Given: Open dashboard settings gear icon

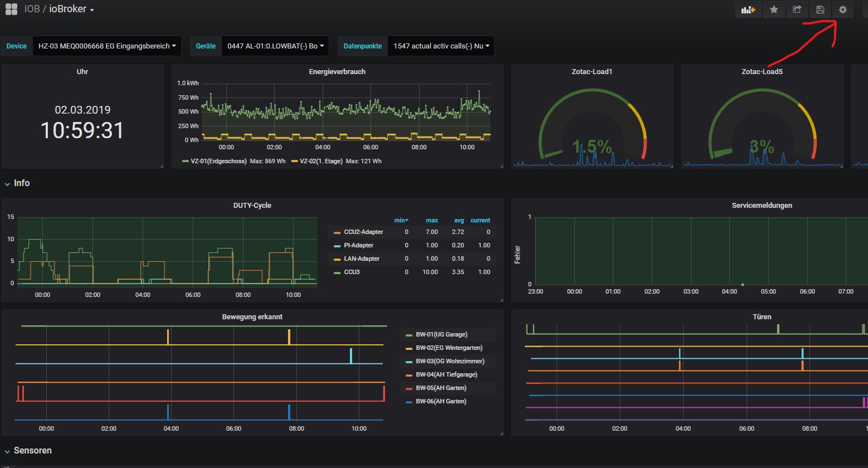Looking at the screenshot, I should 842,9.
